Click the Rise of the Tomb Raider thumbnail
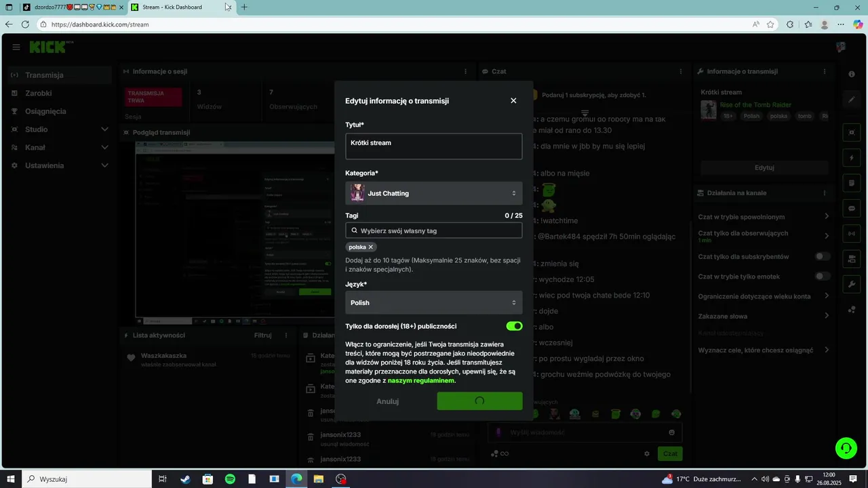This screenshot has width=868, height=488. click(x=709, y=110)
